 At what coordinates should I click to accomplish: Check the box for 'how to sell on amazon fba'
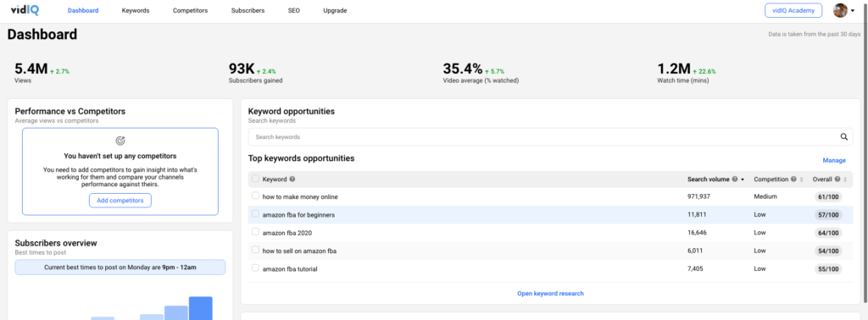point(255,250)
